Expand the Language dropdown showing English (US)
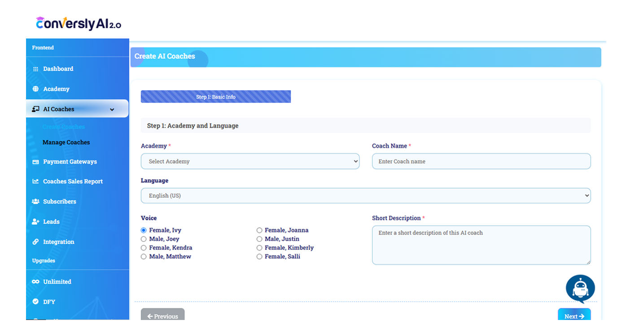Viewport: 644px width, 329px height. (x=365, y=196)
